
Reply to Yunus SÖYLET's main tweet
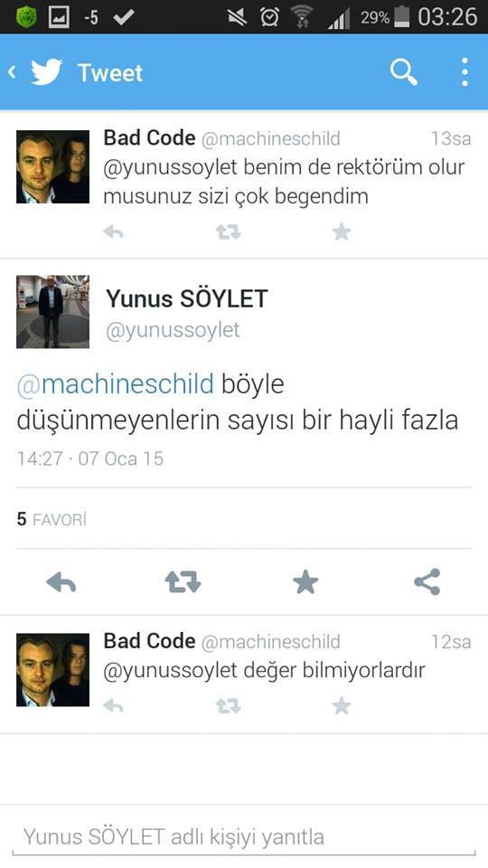(x=61, y=582)
